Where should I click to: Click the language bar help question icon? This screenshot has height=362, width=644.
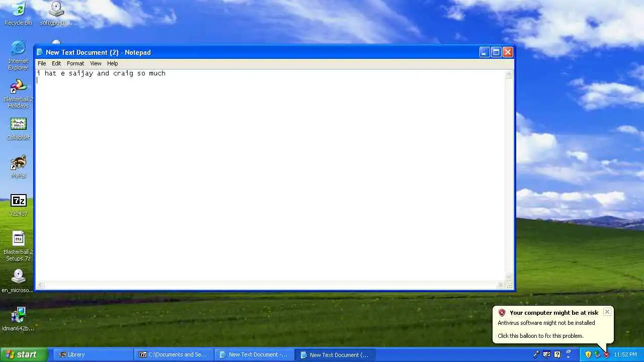point(557,354)
